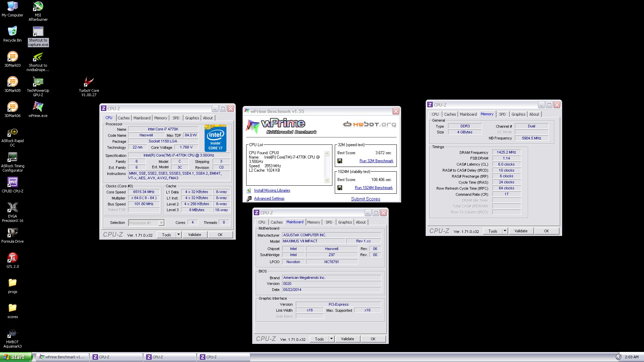The width and height of the screenshot is (644, 362).
Task: Click Tools button in Memory window
Action: coord(493,231)
